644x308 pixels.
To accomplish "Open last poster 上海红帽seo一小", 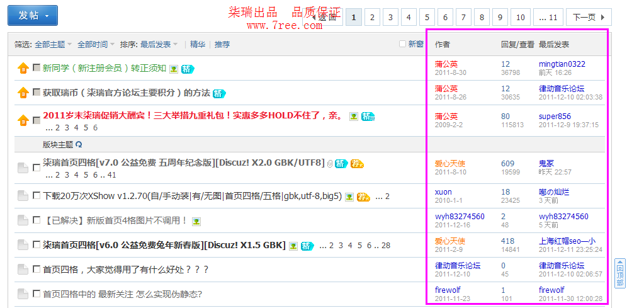I will 567,241.
